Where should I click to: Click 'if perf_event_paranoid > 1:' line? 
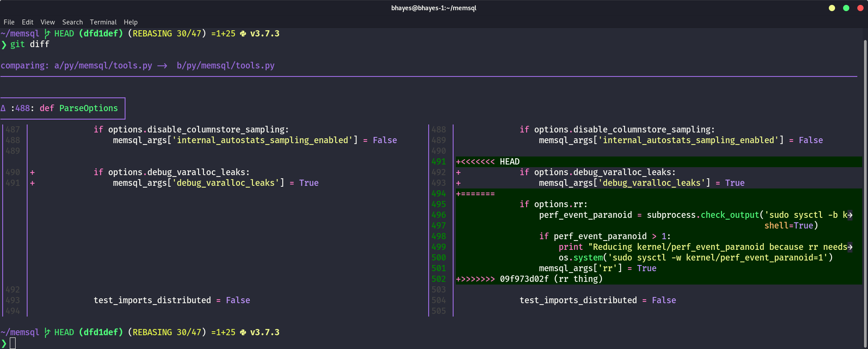[x=605, y=237]
